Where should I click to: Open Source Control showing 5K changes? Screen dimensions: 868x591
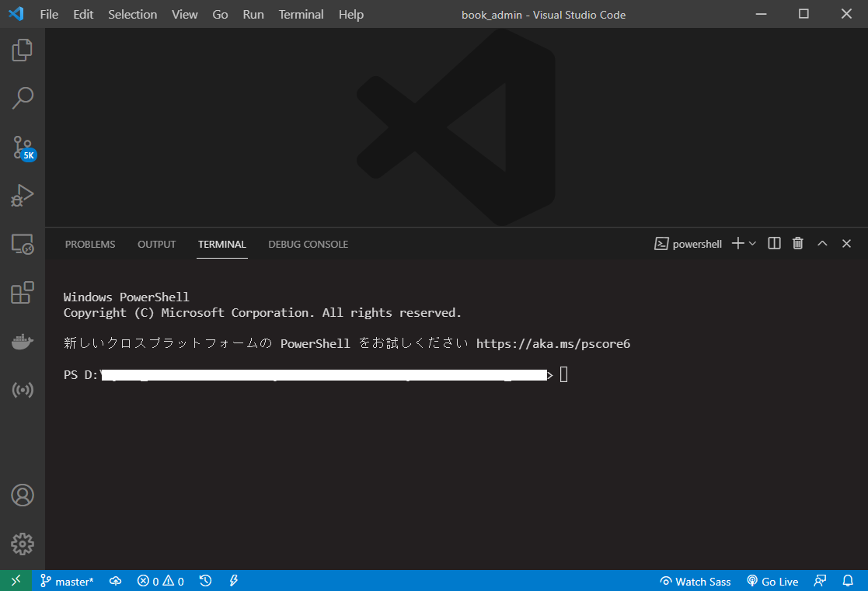pos(22,147)
